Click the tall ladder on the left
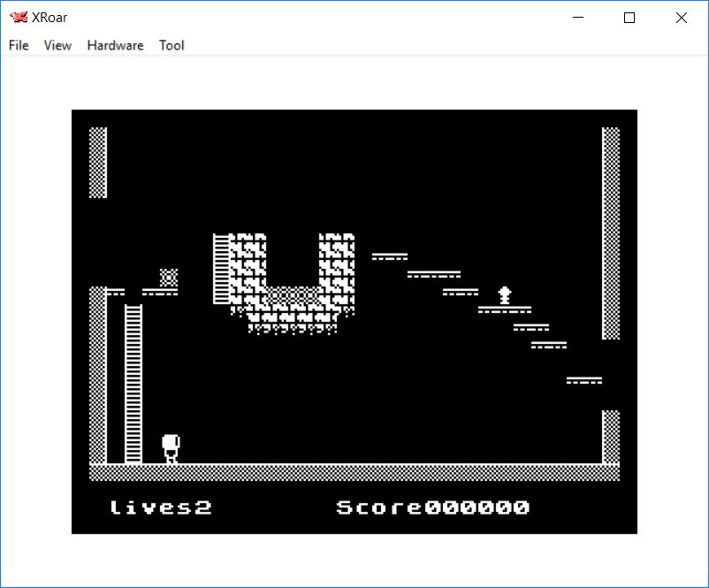 click(133, 383)
